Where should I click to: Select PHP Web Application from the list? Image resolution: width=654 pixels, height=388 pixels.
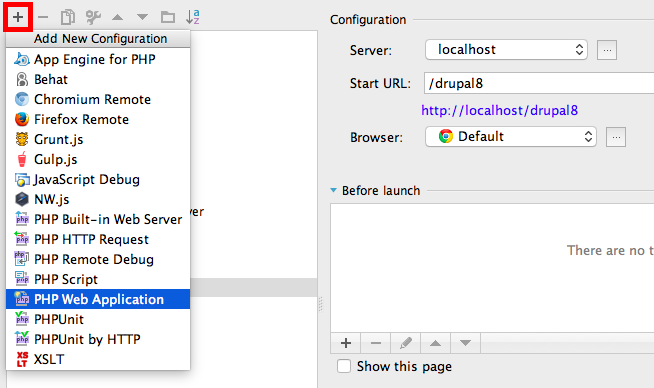pos(98,299)
